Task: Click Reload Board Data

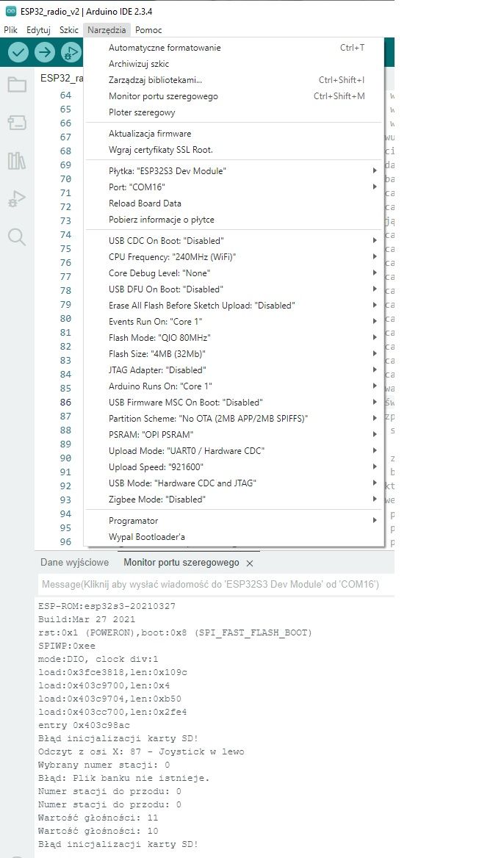Action: pyautogui.click(x=234, y=203)
